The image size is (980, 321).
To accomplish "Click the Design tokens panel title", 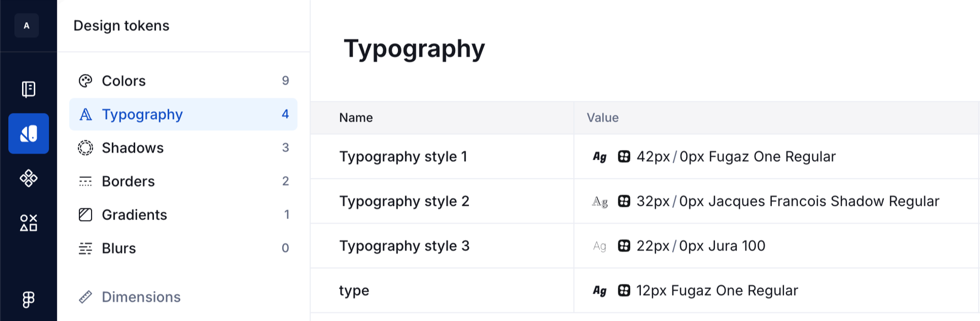I will coord(122,25).
